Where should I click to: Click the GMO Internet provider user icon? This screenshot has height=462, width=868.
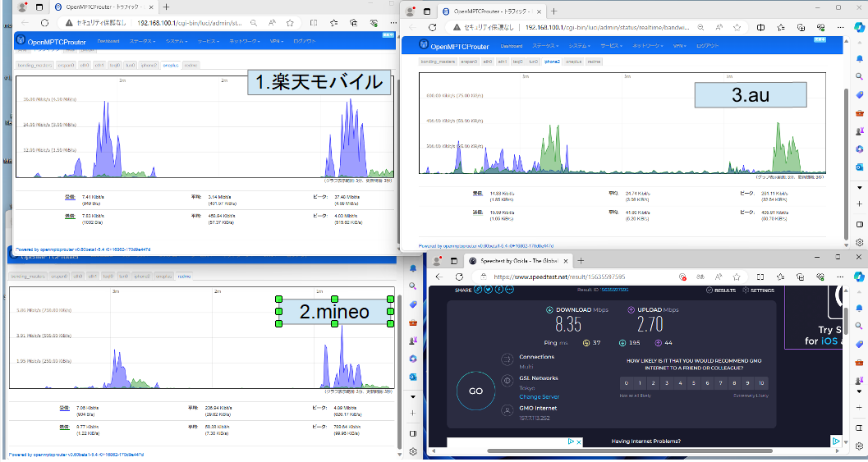tap(507, 410)
